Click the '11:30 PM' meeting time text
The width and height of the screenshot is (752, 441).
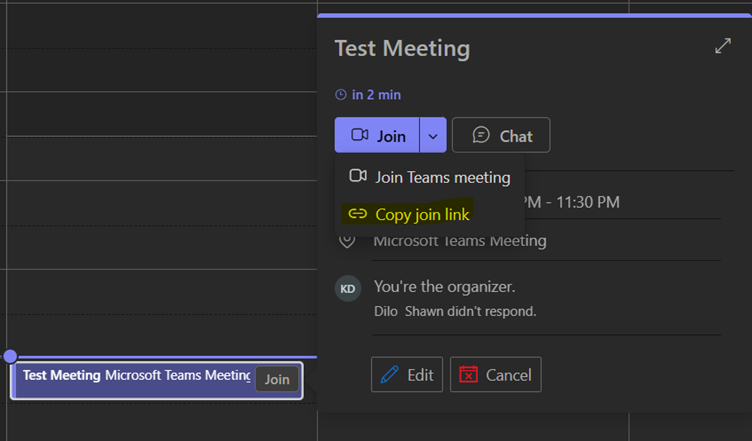click(x=588, y=202)
